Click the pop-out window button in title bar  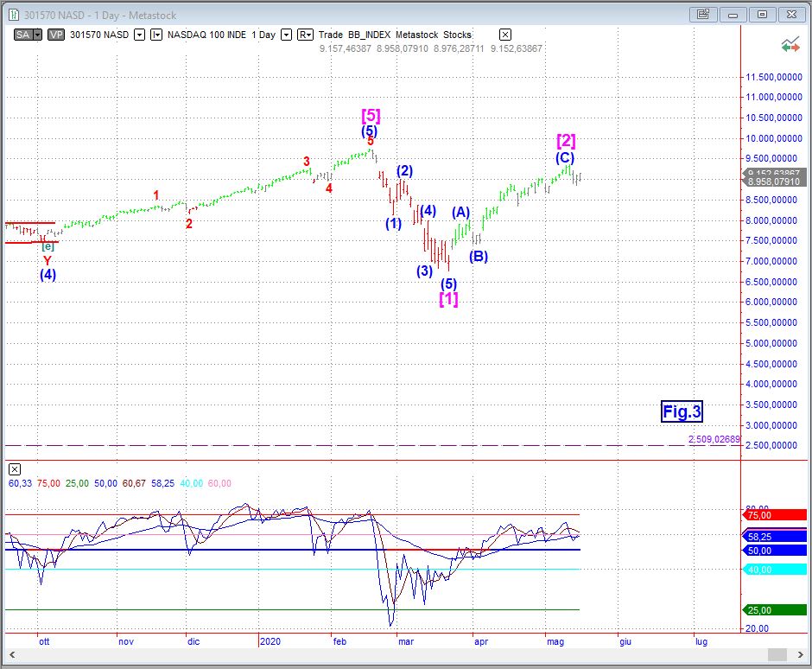tap(703, 15)
